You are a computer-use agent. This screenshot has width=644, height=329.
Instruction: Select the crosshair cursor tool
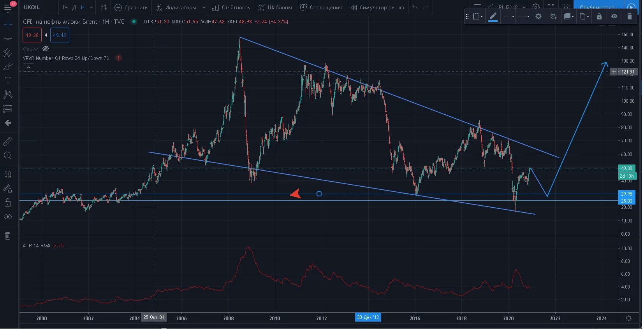click(x=8, y=25)
